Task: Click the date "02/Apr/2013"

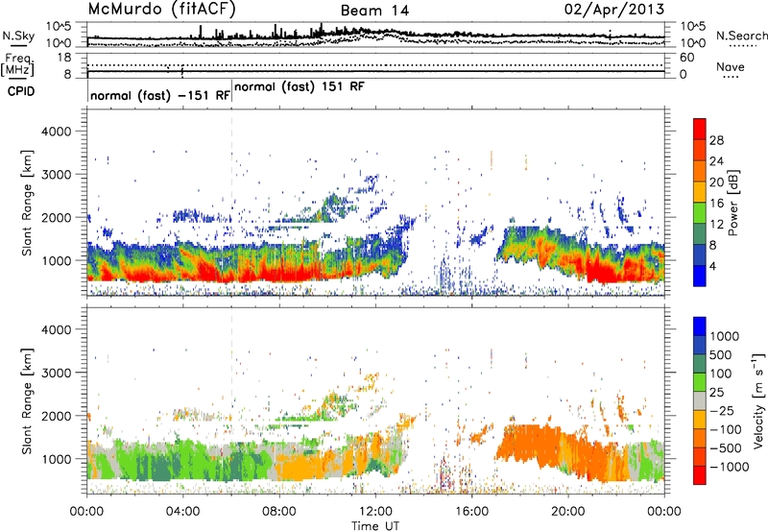Action: [614, 10]
